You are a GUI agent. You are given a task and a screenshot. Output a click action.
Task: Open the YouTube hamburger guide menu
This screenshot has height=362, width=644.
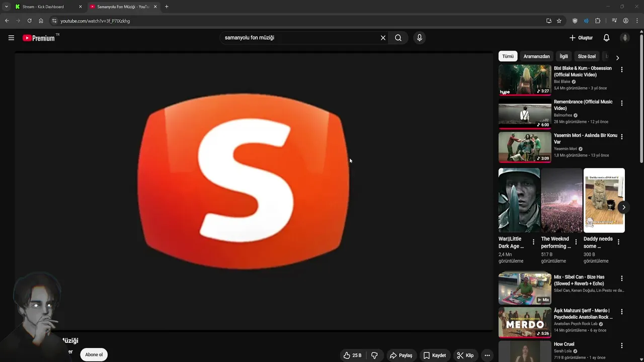[11, 38]
